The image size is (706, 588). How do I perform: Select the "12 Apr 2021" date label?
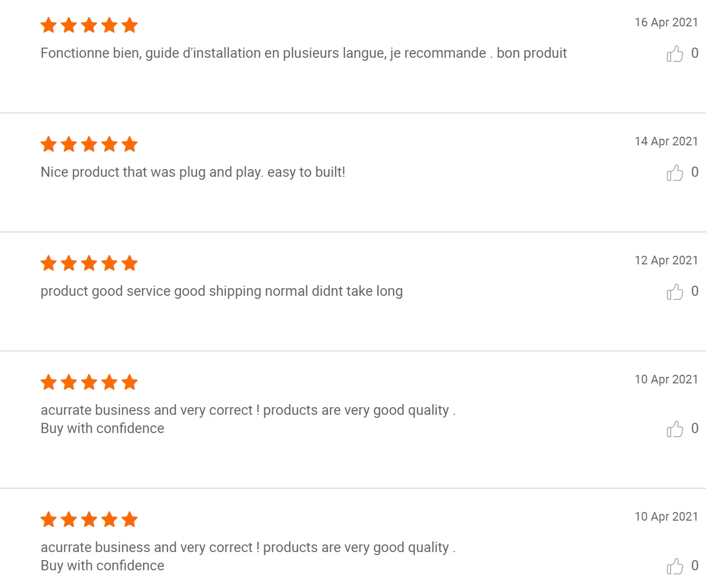coord(666,260)
